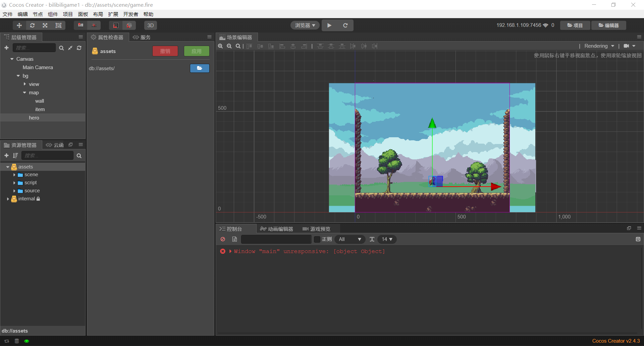Change asset sort order
This screenshot has height=346, width=644.
point(15,156)
